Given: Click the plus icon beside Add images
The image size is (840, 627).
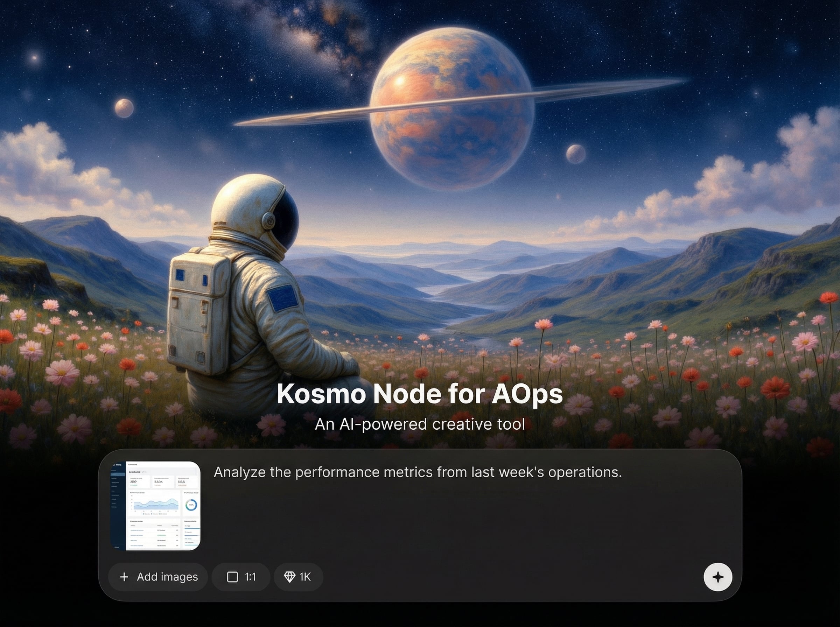Looking at the screenshot, I should [124, 577].
